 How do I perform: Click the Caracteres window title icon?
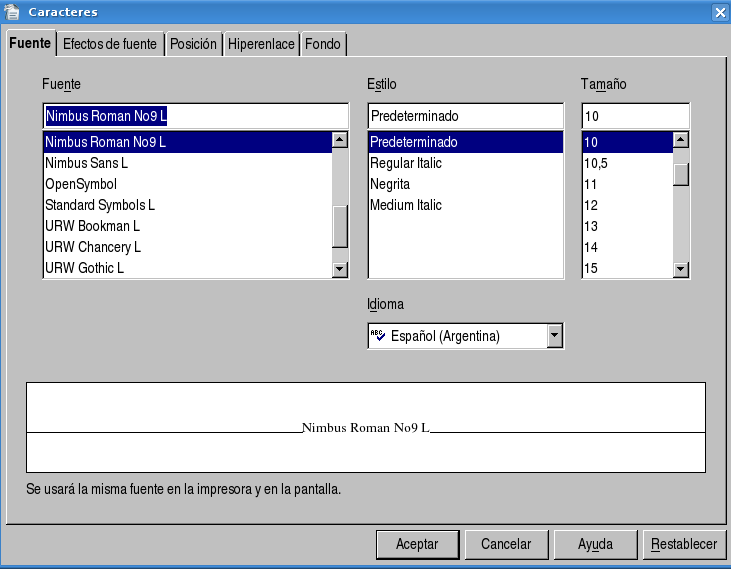pos(12,12)
